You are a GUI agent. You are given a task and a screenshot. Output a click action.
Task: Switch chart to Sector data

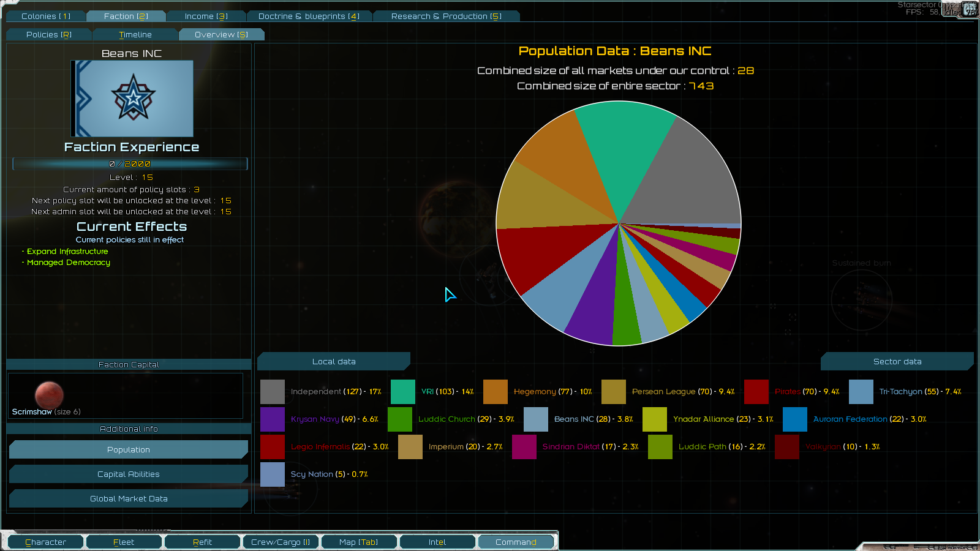897,362
